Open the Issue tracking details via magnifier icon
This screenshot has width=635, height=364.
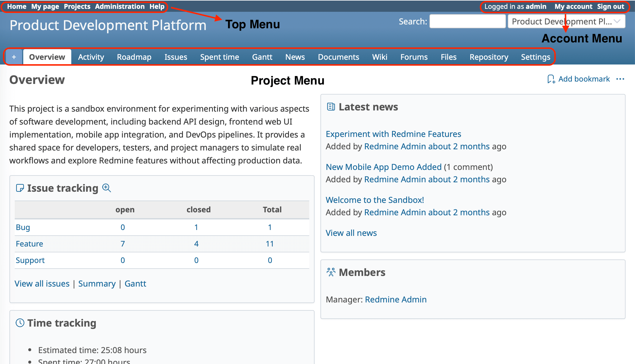click(x=107, y=188)
